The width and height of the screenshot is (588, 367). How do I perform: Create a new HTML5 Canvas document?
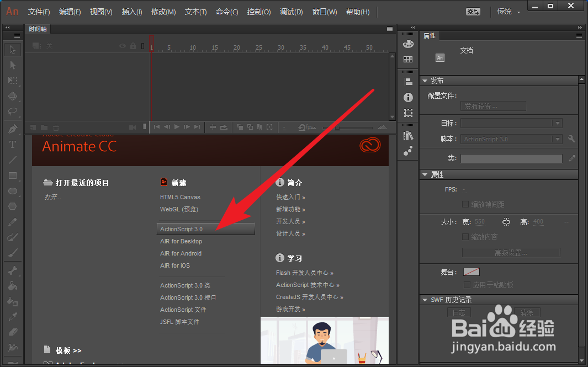(180, 197)
